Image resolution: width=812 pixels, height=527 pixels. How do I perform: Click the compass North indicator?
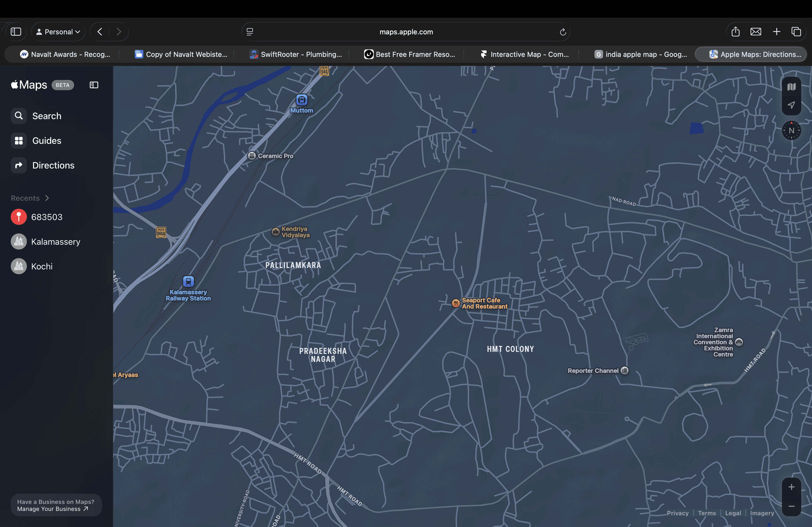pos(791,131)
